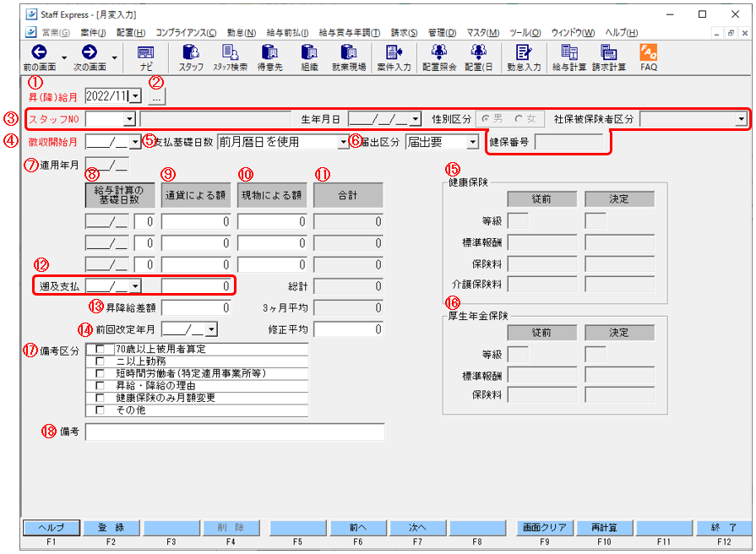Click the 備考 text input field
Viewport: 756px width, 554px height.
(x=235, y=432)
